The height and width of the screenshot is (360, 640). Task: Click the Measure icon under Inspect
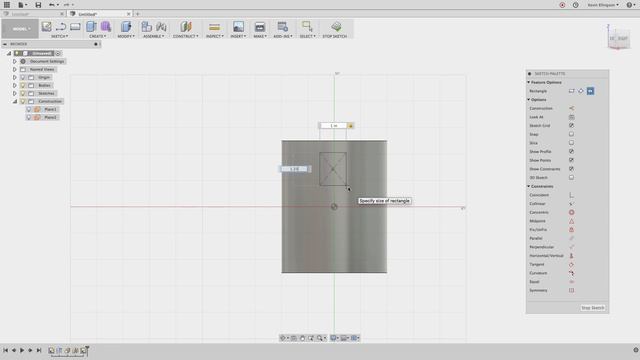(x=214, y=27)
